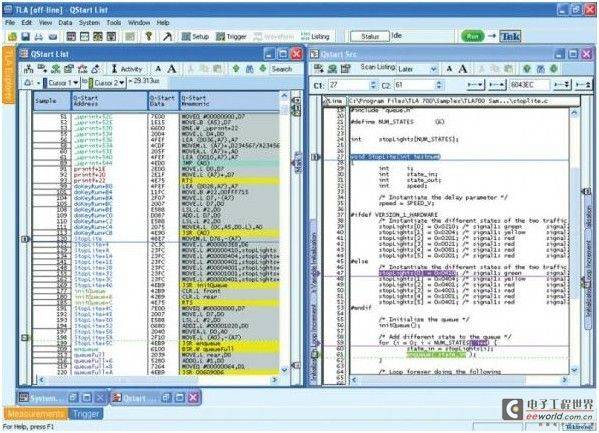Select the highlighted 'JSR enqueue' row
This screenshot has width=599, height=433.
[229, 344]
